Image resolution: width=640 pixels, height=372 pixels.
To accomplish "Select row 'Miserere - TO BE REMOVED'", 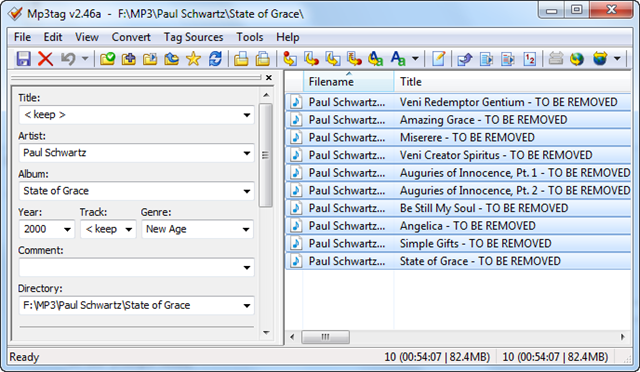I will coord(458,137).
